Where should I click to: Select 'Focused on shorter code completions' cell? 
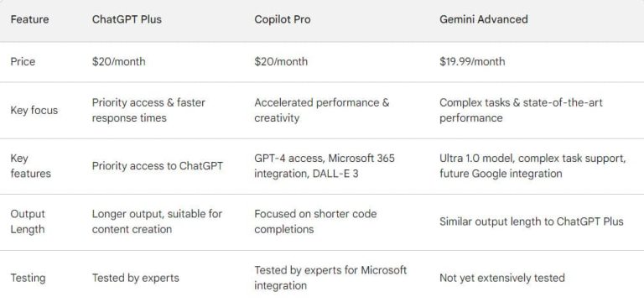315,221
